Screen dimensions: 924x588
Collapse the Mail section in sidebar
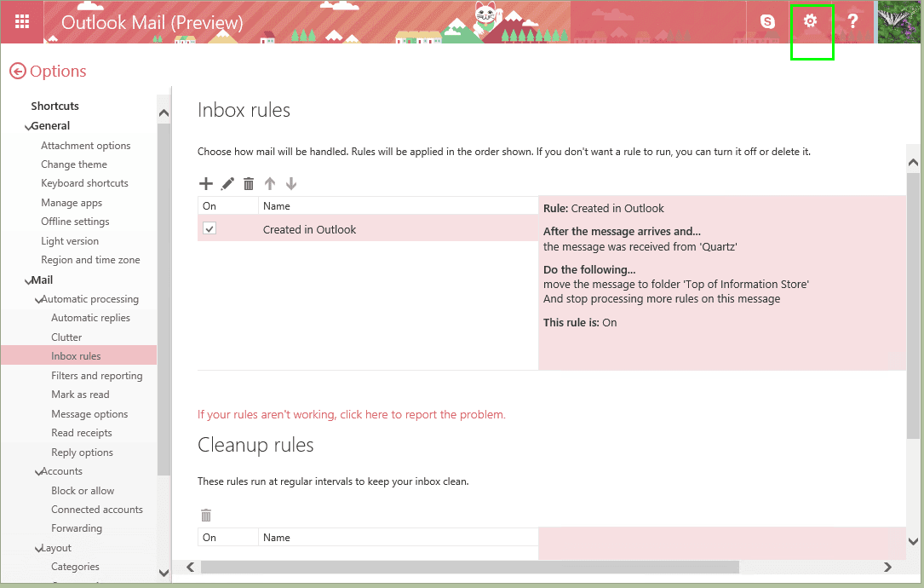point(27,281)
